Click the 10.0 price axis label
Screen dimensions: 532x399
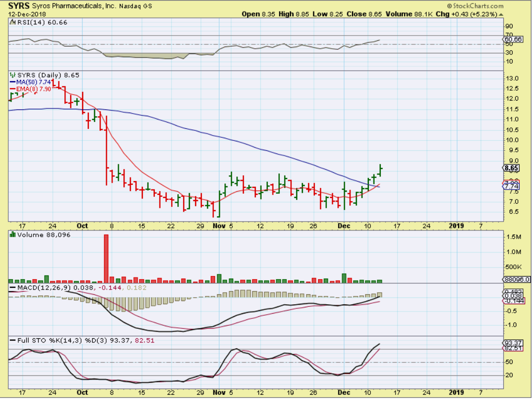click(x=512, y=140)
